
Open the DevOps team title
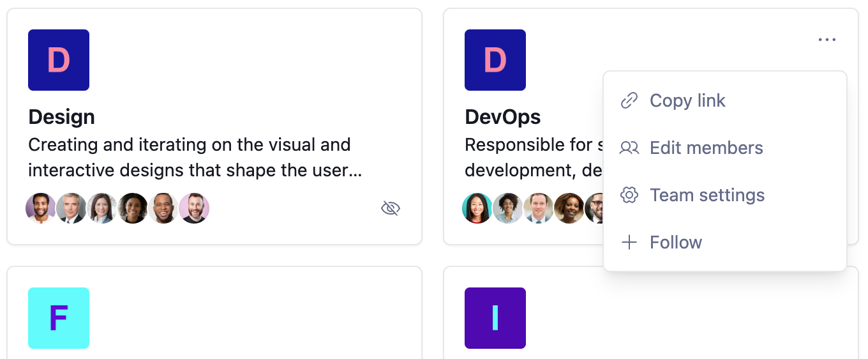[503, 117]
